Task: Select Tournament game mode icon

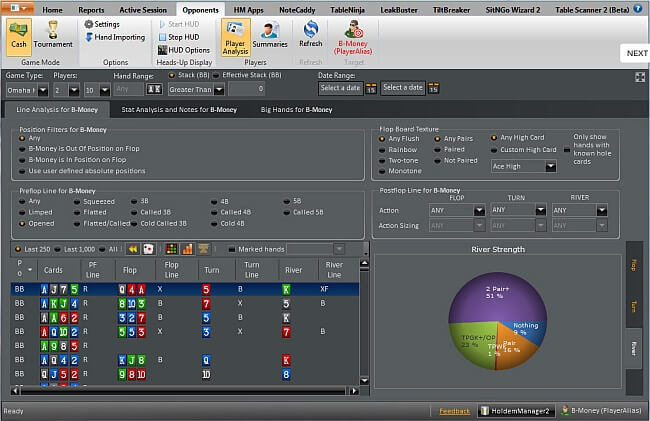Action: tap(52, 34)
